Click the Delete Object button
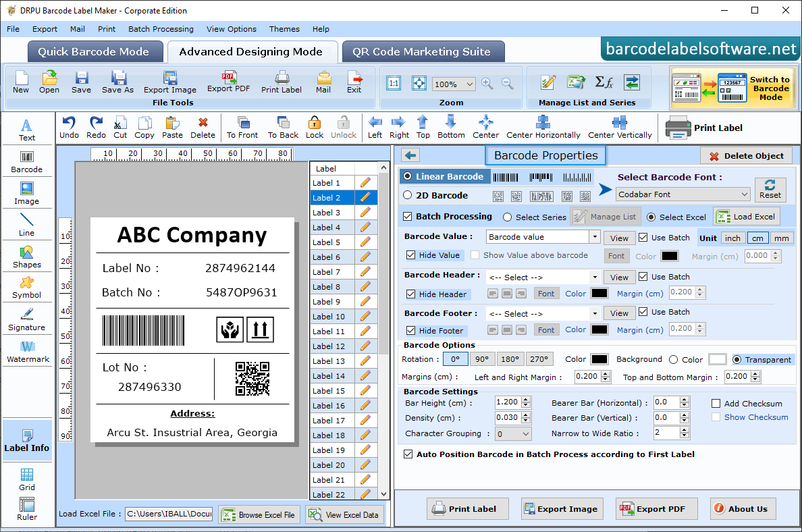The image size is (802, 532). [746, 156]
